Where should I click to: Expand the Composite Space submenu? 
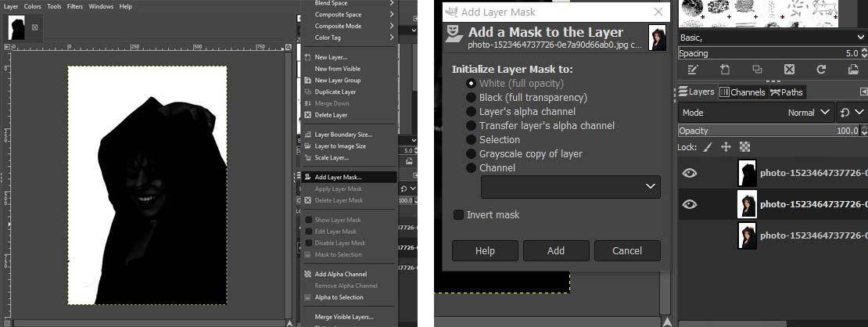(x=350, y=14)
